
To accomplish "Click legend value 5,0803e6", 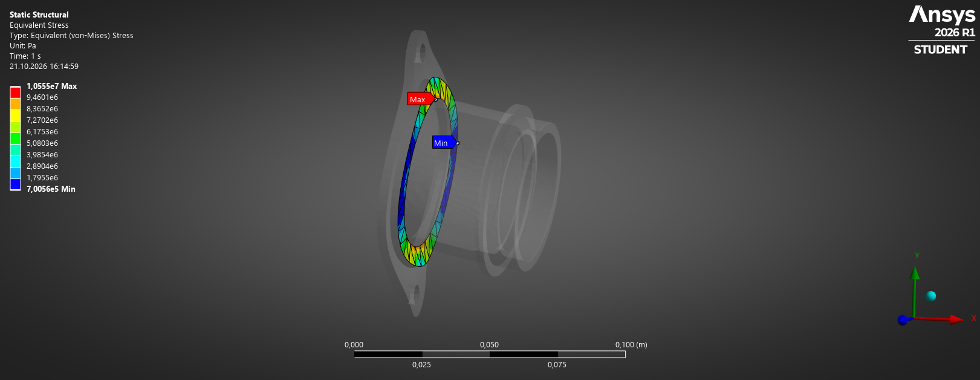I will (x=42, y=143).
